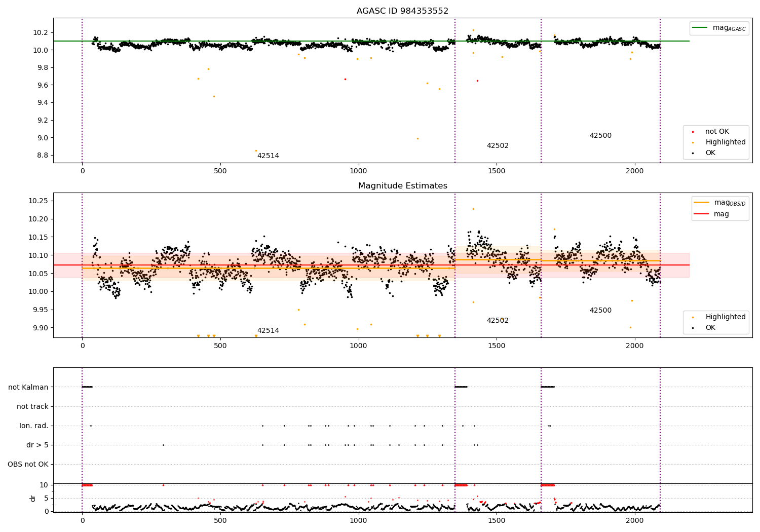
Task: Click the 9.0 y-tick of the top plot
Action: point(43,138)
